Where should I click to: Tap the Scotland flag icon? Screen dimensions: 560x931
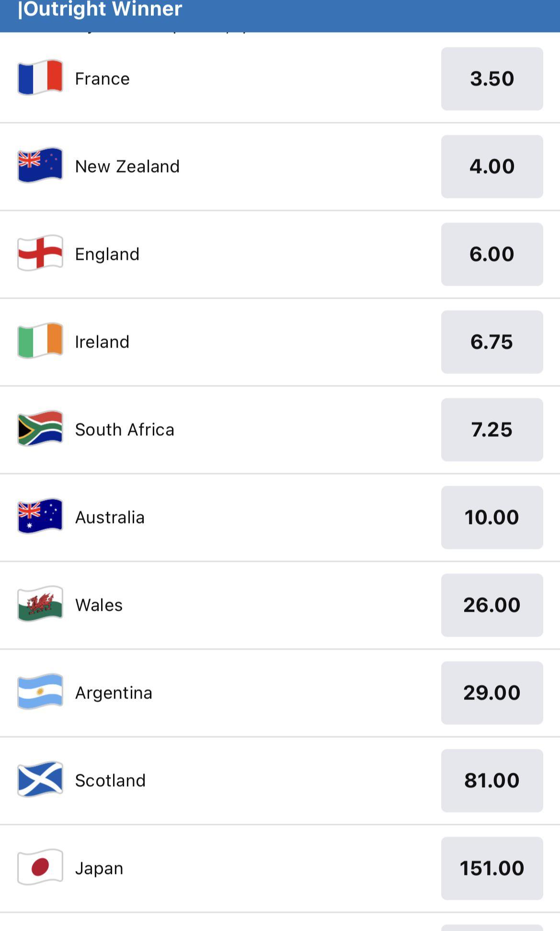[x=40, y=780]
